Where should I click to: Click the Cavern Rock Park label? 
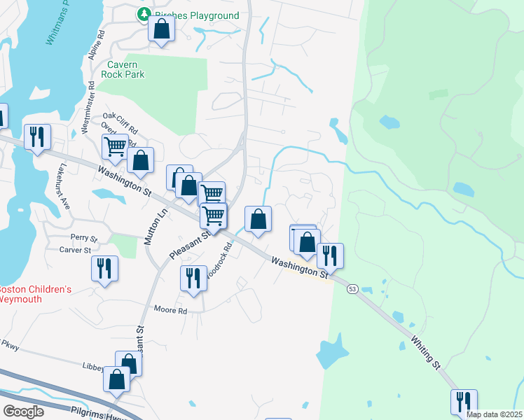click(123, 69)
